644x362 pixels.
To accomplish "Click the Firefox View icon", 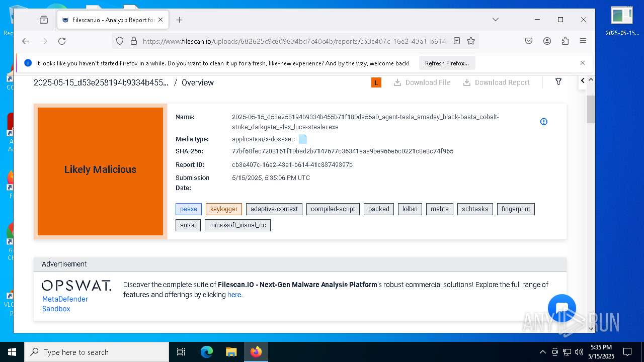I will tap(44, 20).
